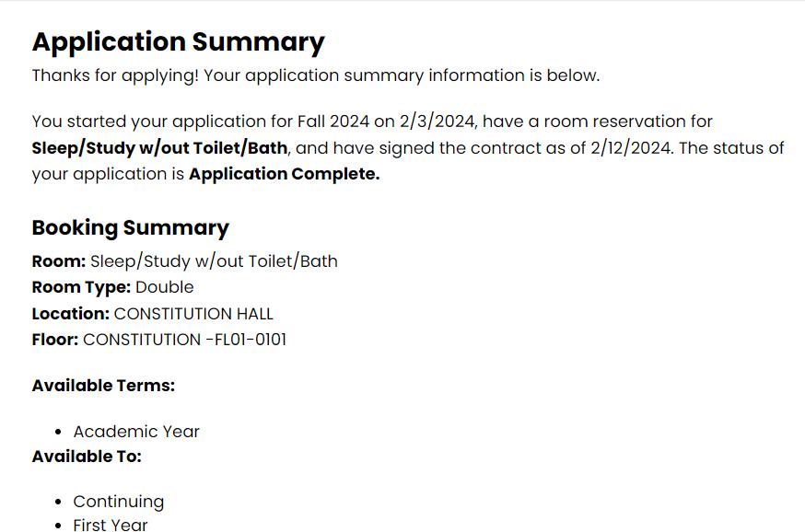The height and width of the screenshot is (532, 805).
Task: Click the Room label in Booking Summary
Action: (x=59, y=261)
